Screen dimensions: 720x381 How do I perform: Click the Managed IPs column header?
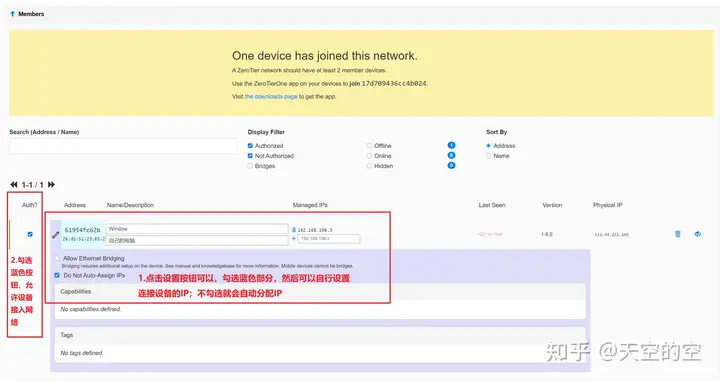tap(310, 205)
